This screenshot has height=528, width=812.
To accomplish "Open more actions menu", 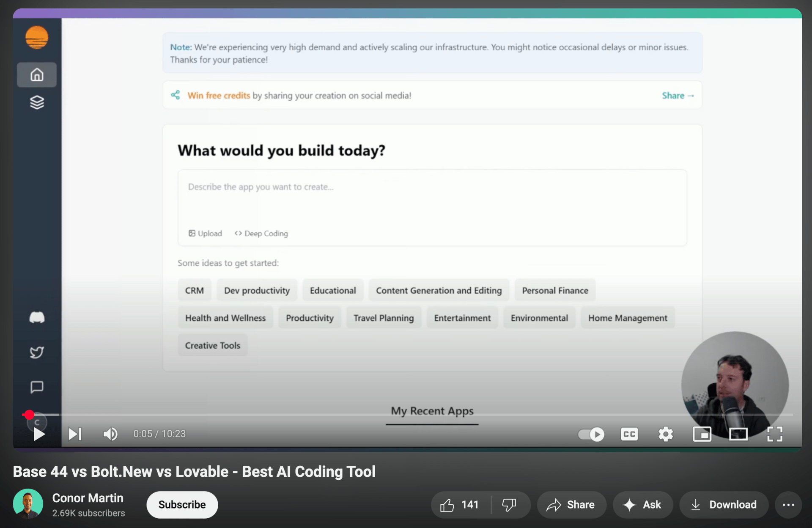I will [788, 505].
